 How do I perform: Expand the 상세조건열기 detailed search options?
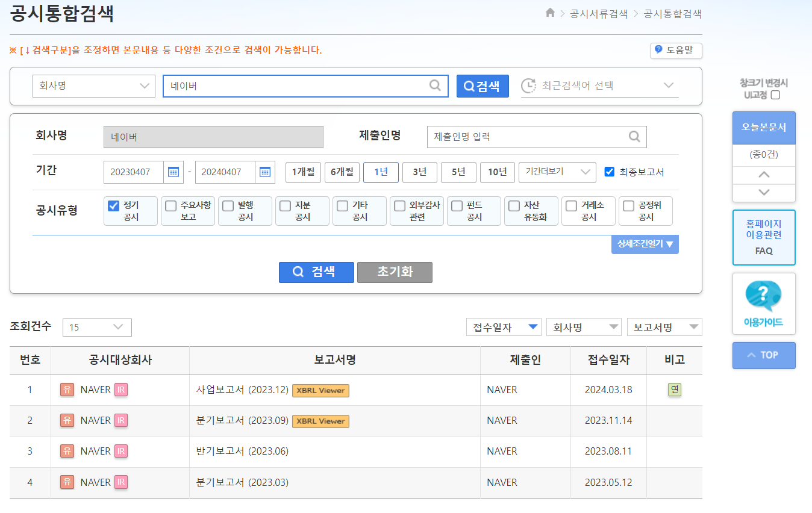(x=645, y=244)
